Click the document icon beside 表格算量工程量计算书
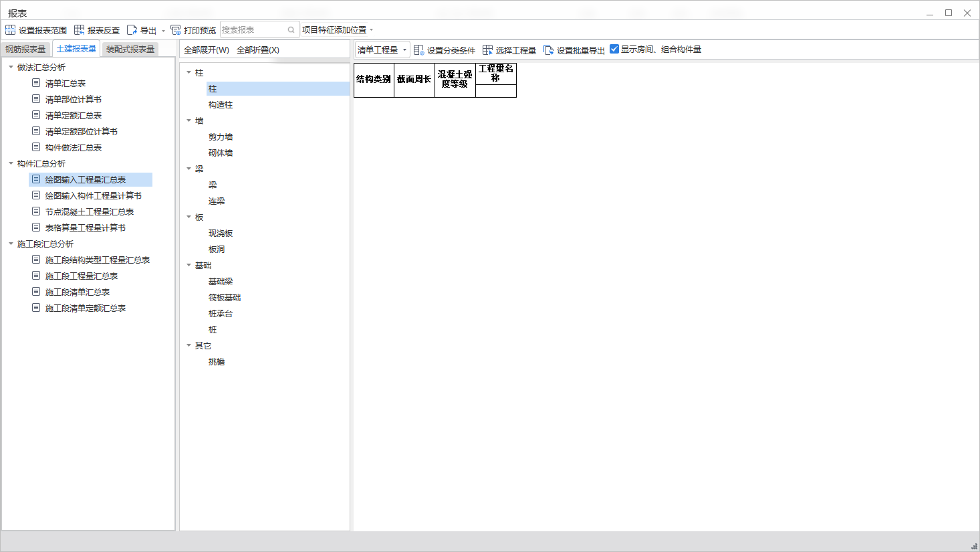The image size is (980, 552). coord(36,227)
